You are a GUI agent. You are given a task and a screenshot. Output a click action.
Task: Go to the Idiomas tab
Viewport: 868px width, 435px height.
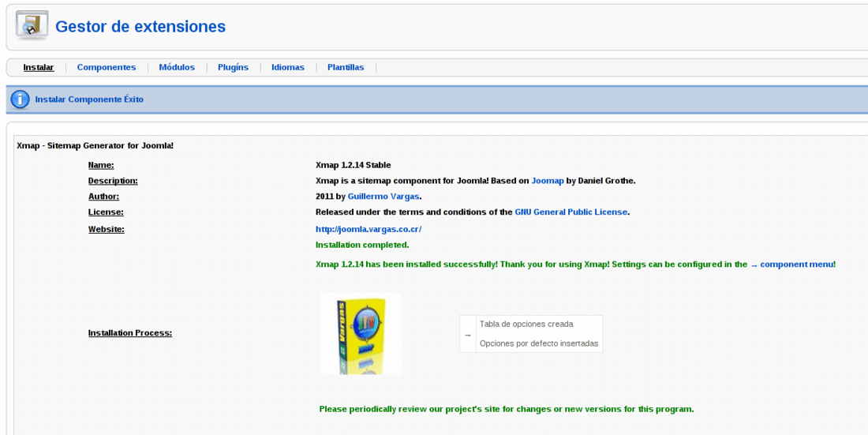click(x=288, y=67)
